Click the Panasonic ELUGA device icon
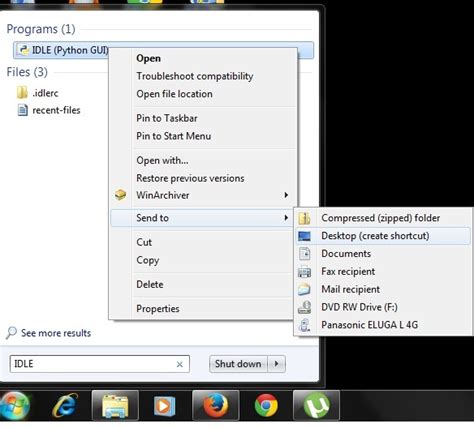474x428 pixels. point(304,325)
